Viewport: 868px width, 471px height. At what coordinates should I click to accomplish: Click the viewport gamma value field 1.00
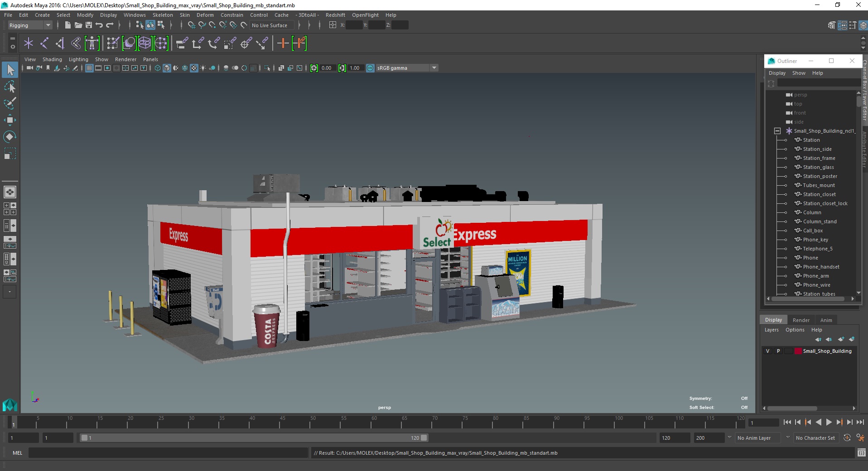tap(355, 68)
